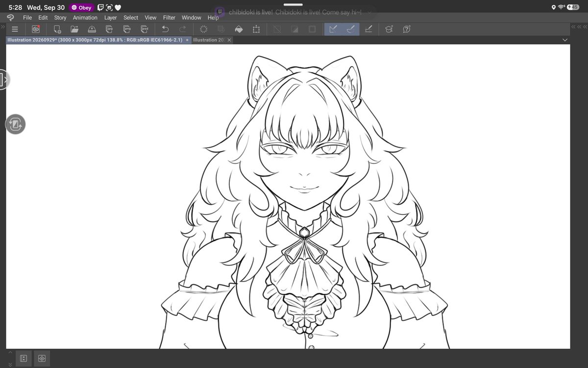Toggle Snap to Ruler
Image resolution: width=588 pixels, height=368 pixels.
pyautogui.click(x=333, y=29)
